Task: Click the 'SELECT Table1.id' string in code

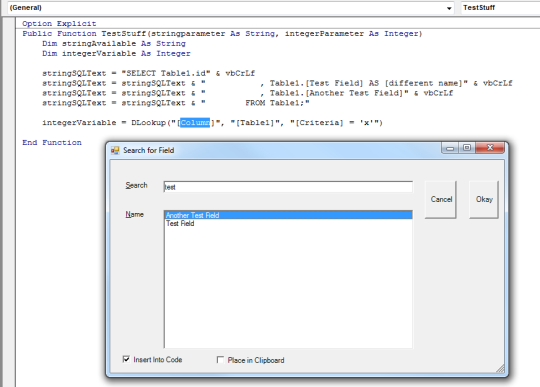Action: (166, 73)
